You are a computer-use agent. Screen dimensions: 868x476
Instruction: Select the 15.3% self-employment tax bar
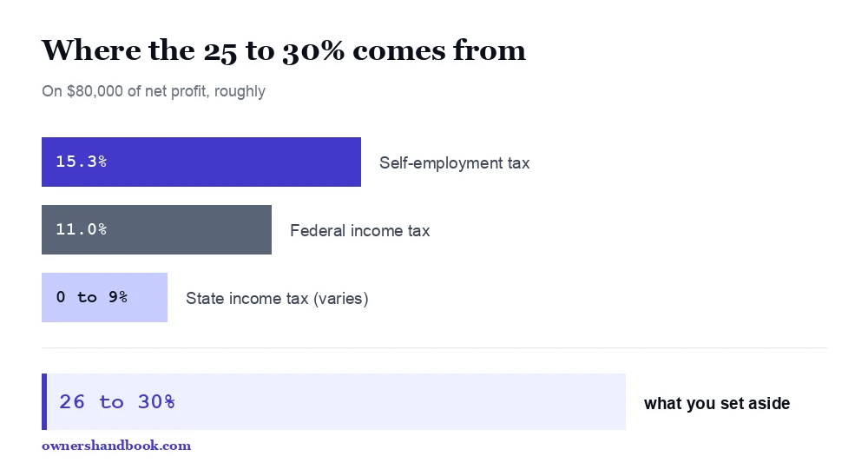201,162
